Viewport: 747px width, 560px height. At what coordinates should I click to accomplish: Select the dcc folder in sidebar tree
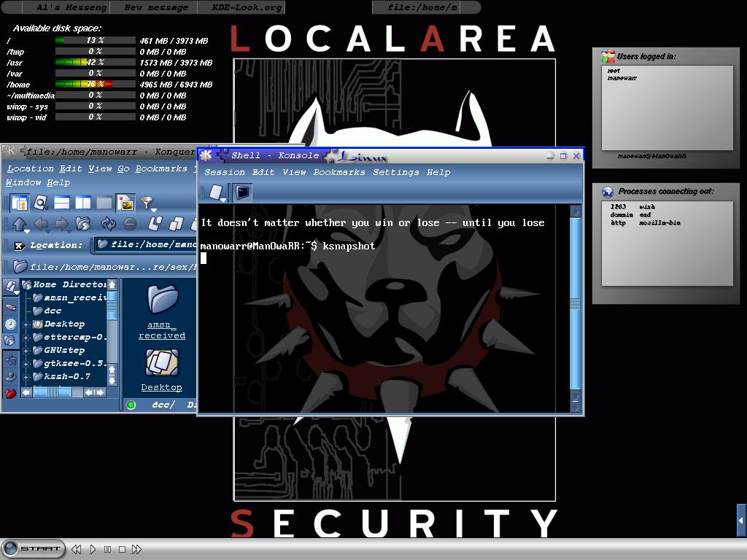[x=47, y=311]
